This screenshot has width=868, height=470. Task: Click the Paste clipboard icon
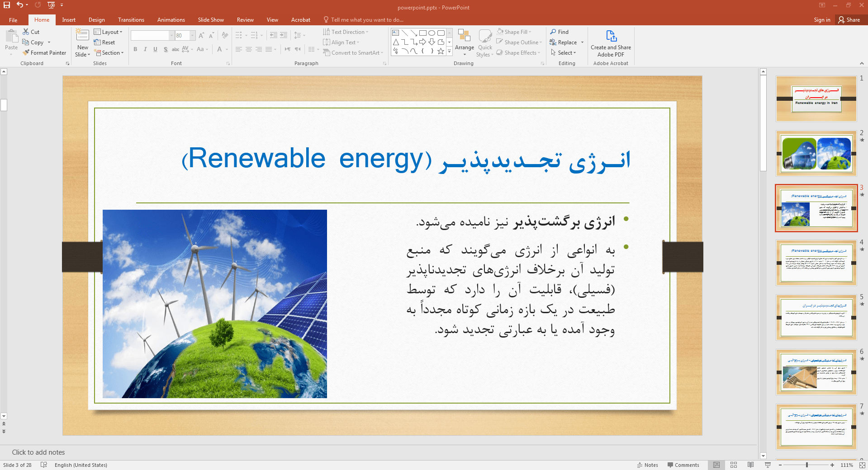pos(11,36)
